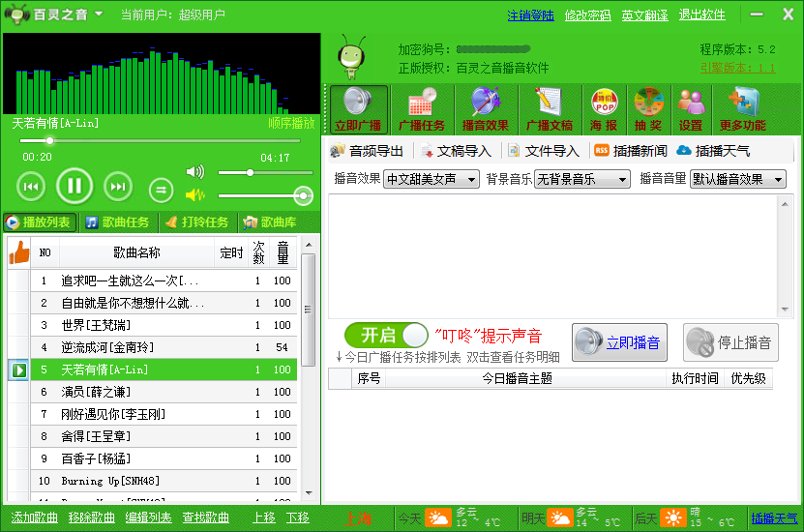Screen dimensions: 804x532
Task: Toggle the 开启 叮咚 prompt sound switch
Action: pyautogui.click(x=386, y=336)
